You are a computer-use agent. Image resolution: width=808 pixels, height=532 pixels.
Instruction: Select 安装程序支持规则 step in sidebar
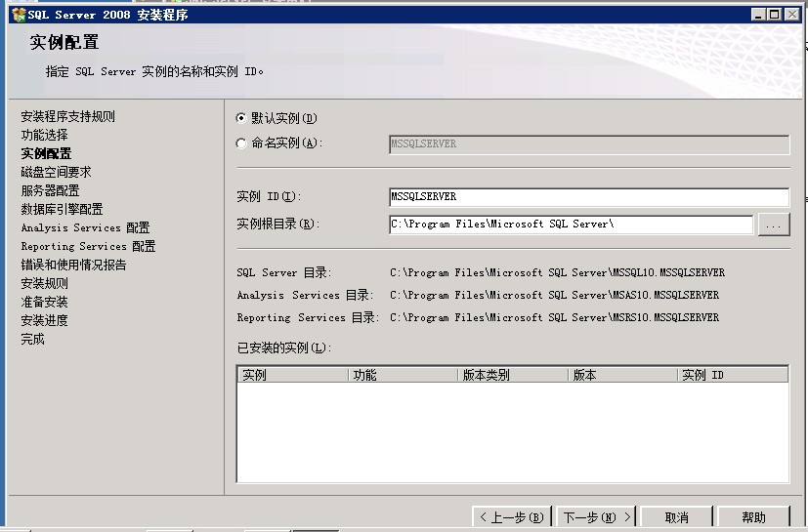[x=68, y=116]
